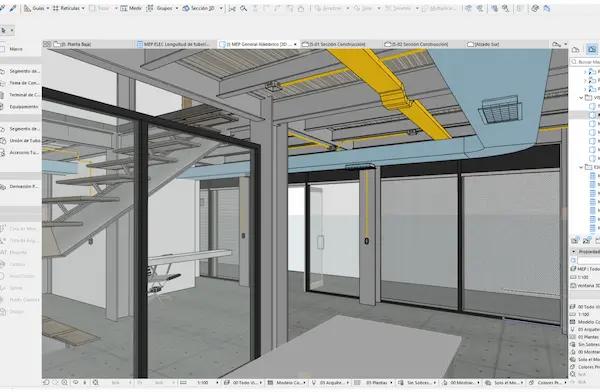This screenshot has height=392, width=600.
Task: Toggle the Sección 3D cutaway
Action: point(198,8)
